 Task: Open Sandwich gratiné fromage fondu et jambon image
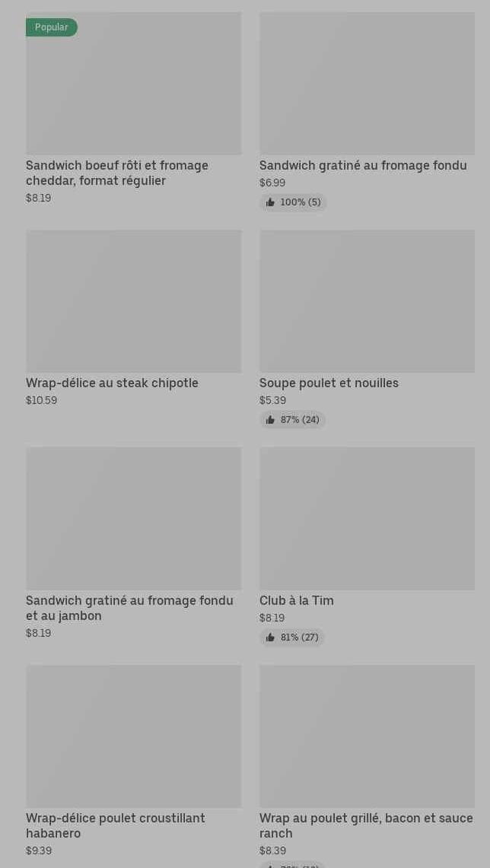tap(133, 519)
